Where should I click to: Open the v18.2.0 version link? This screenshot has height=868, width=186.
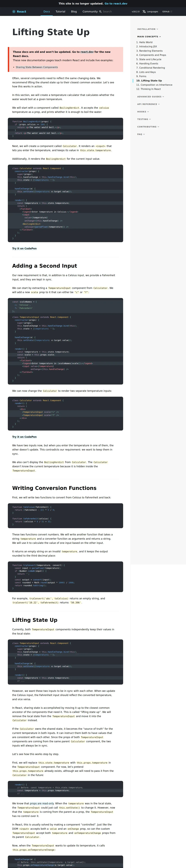[135, 11]
